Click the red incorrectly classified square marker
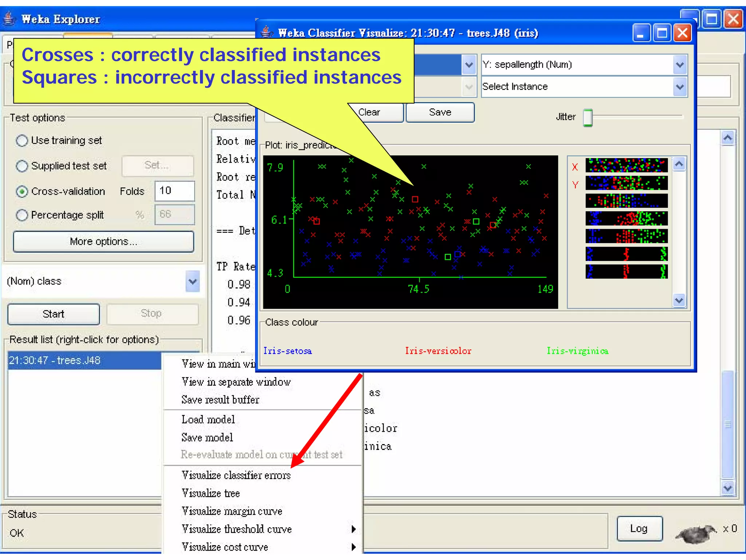Image resolution: width=746 pixels, height=560 pixels. (x=415, y=199)
